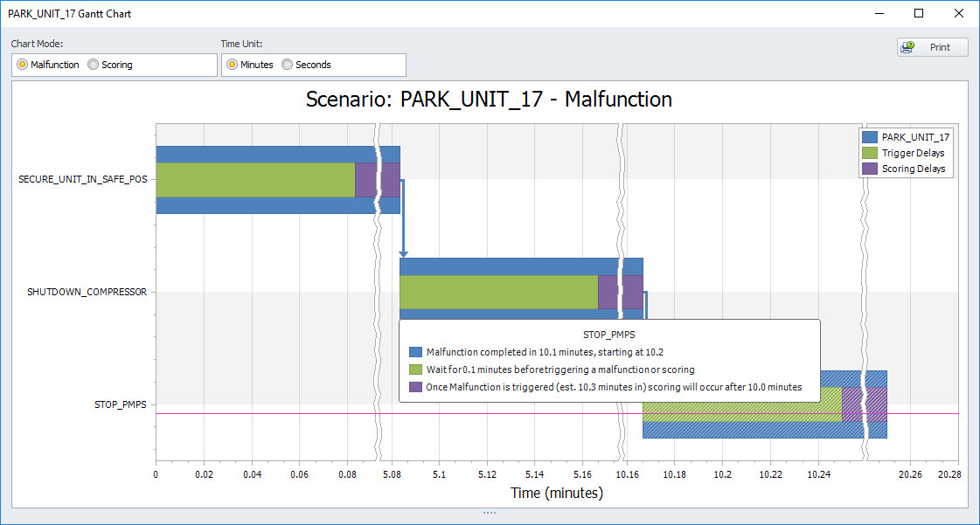The height and width of the screenshot is (525, 980).
Task: Select Minutes as the time unit
Action: (233, 65)
